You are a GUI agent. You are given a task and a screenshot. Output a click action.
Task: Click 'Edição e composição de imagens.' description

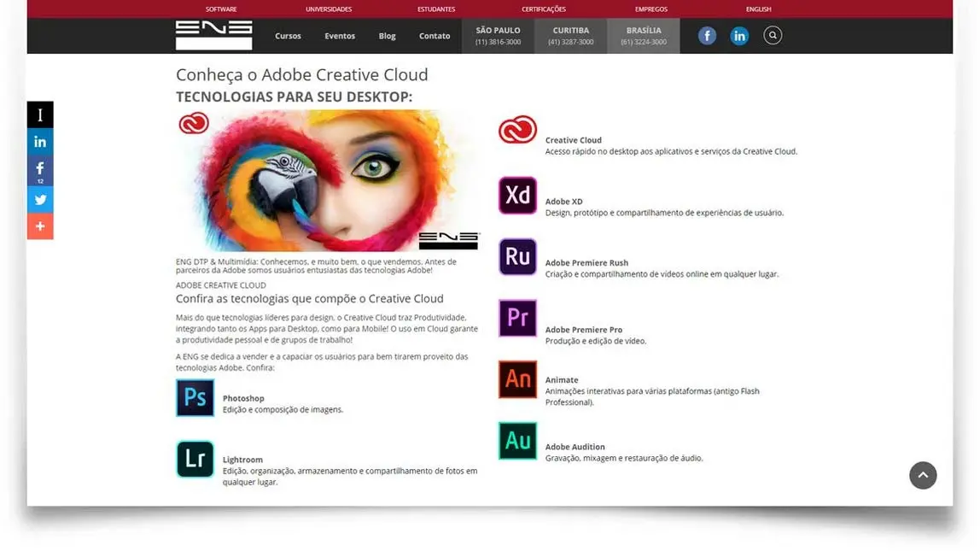coord(283,410)
